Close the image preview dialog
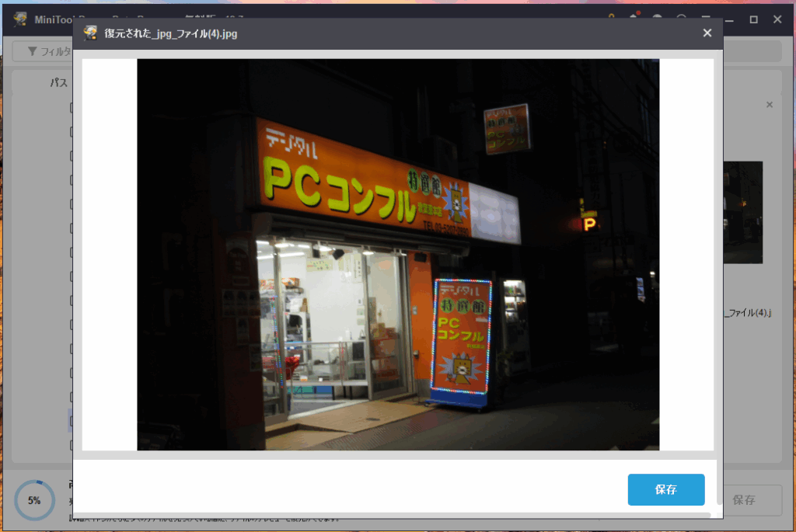796x532 pixels. pyautogui.click(x=707, y=33)
